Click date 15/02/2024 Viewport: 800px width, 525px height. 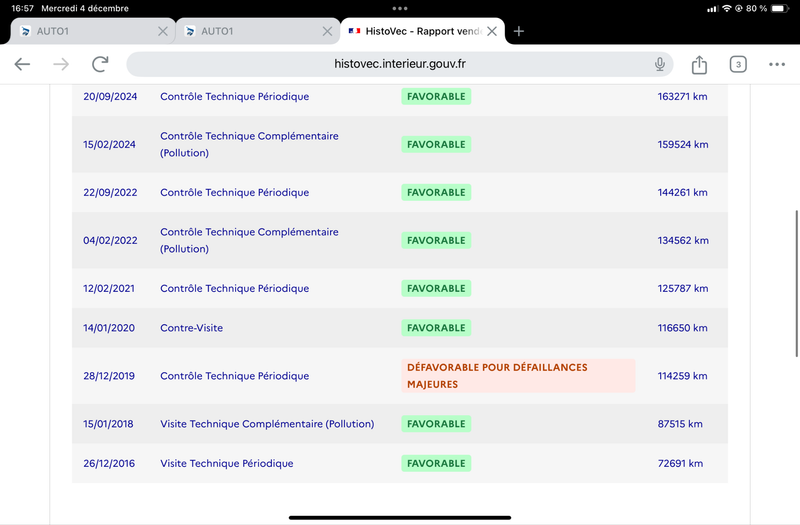[x=109, y=144]
